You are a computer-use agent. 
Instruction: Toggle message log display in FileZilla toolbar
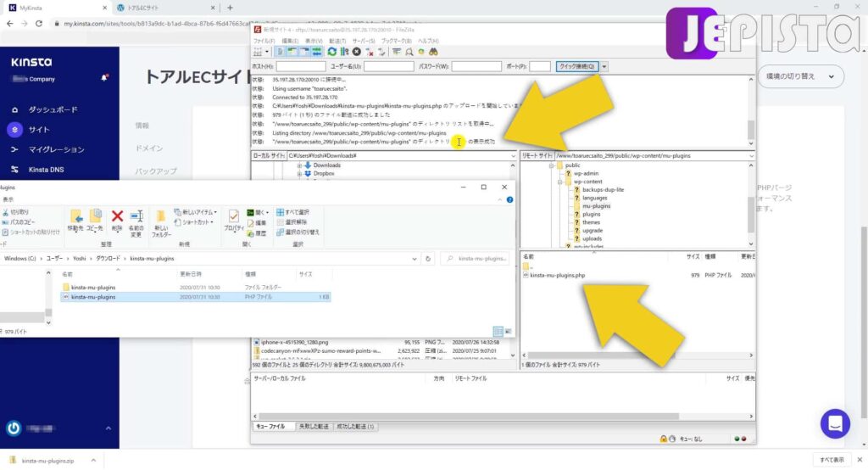click(280, 52)
